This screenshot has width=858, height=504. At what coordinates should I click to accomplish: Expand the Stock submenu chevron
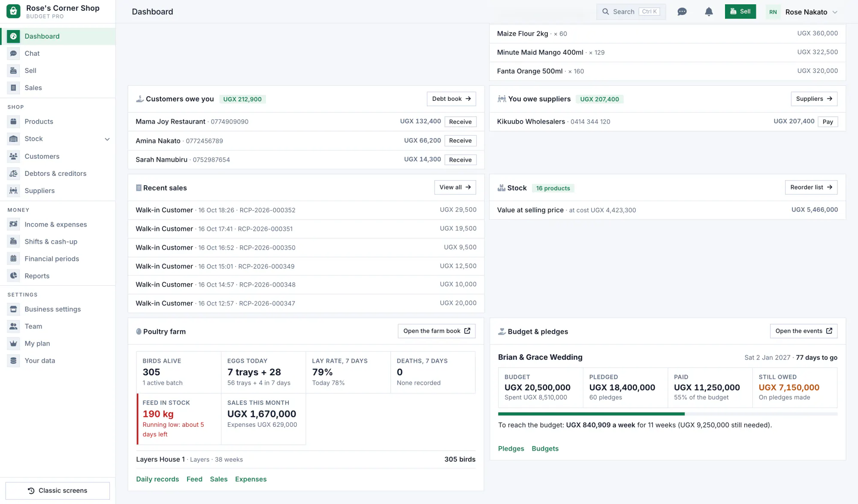coord(107,139)
